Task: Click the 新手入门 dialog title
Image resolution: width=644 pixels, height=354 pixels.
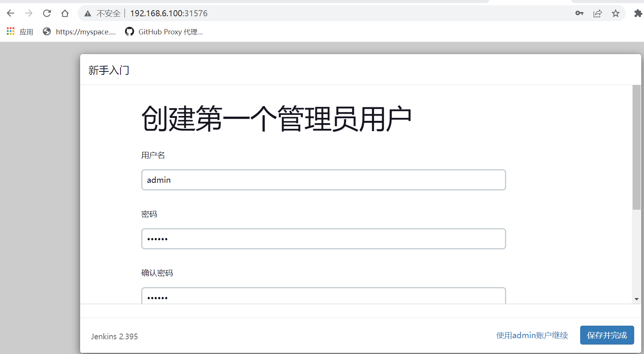Action: click(109, 70)
